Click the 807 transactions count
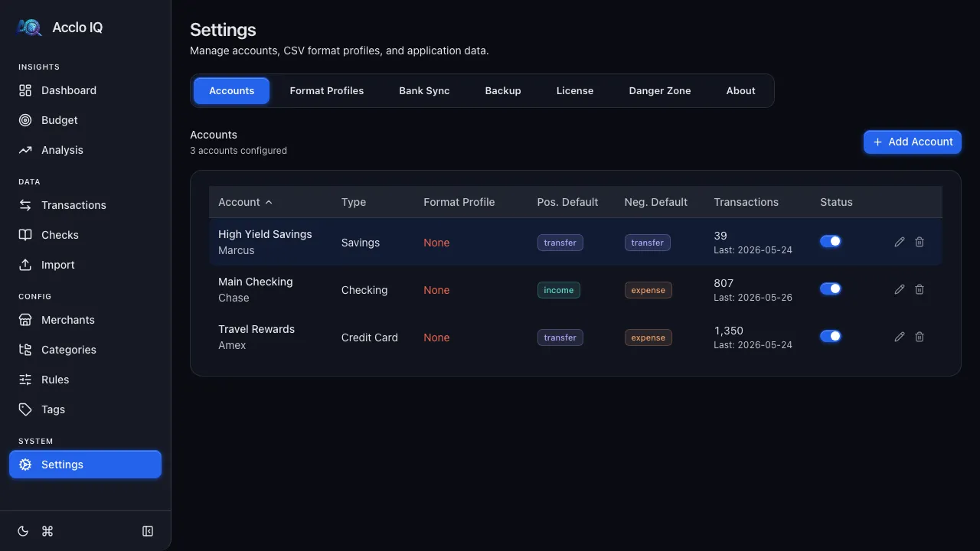 (724, 283)
